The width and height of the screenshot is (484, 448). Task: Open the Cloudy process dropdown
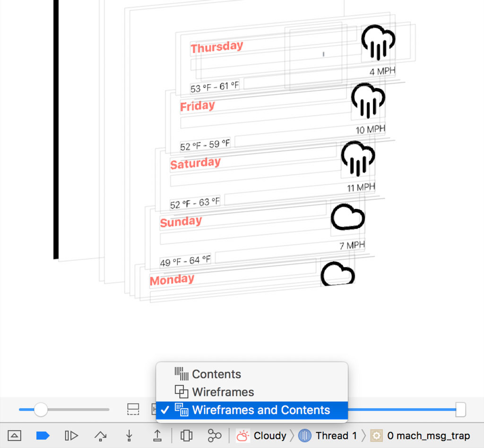tap(270, 435)
